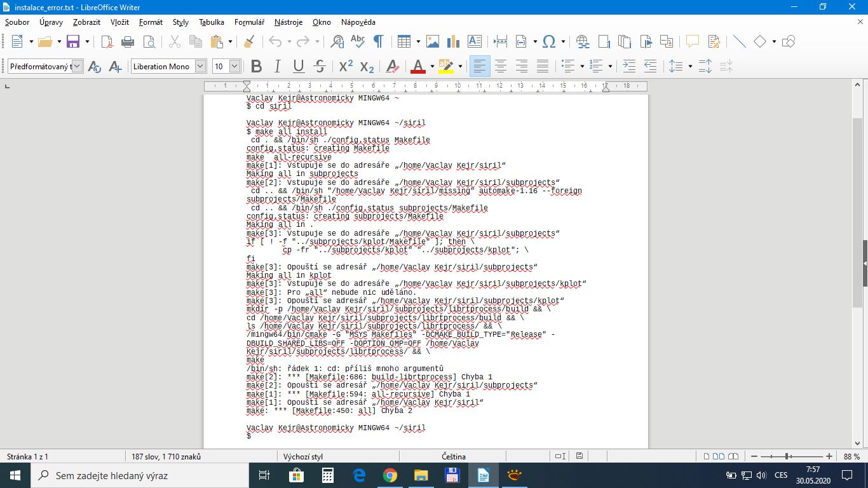Toggle Italic formatting
This screenshot has height=488, width=868.
277,66
